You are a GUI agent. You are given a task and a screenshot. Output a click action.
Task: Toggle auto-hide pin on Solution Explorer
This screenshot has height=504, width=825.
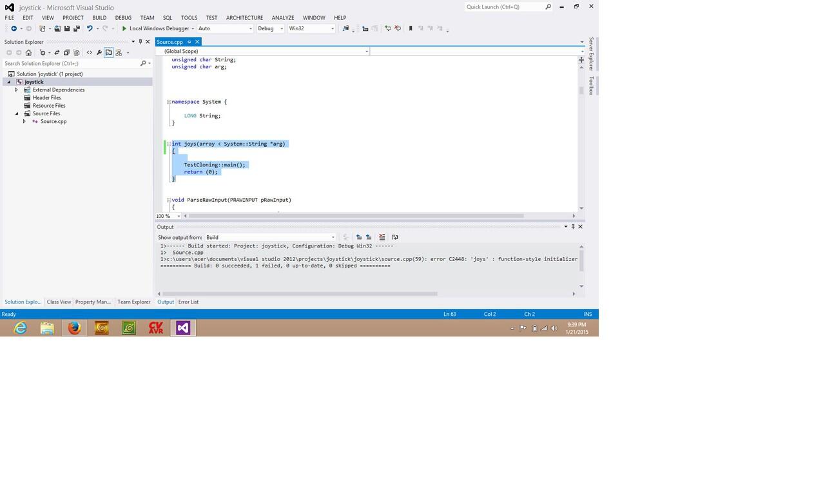pos(141,42)
